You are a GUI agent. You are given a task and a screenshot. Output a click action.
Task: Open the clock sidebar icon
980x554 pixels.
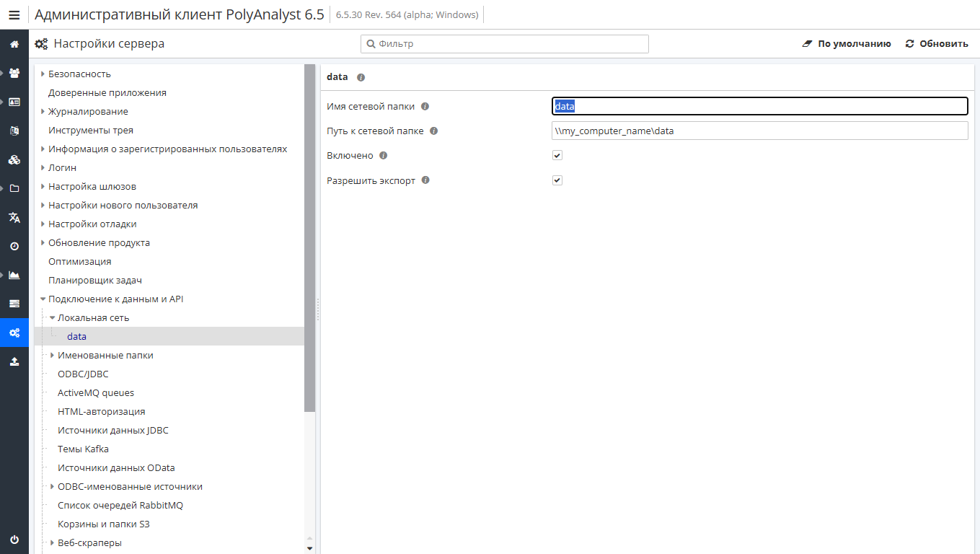[14, 246]
